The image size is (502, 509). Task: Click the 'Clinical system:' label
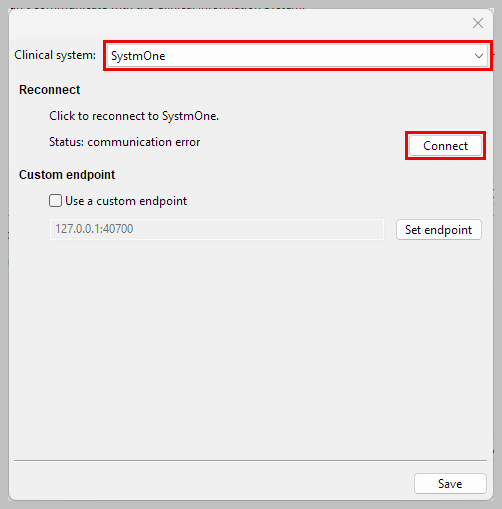[x=55, y=55]
